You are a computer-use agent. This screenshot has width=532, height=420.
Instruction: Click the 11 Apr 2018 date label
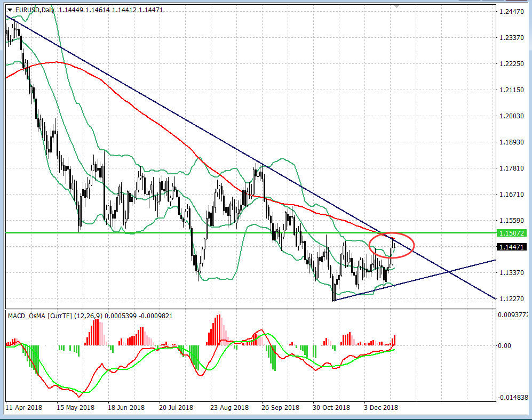(24, 407)
